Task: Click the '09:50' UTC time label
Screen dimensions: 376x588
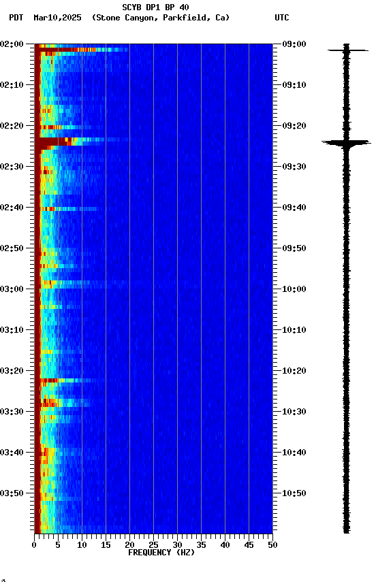Action: [x=294, y=248]
